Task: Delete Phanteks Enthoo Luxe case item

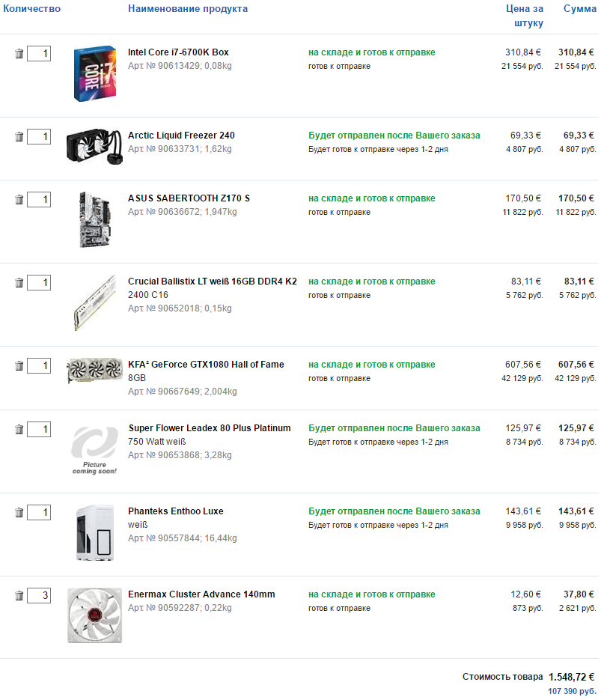Action: point(19,513)
